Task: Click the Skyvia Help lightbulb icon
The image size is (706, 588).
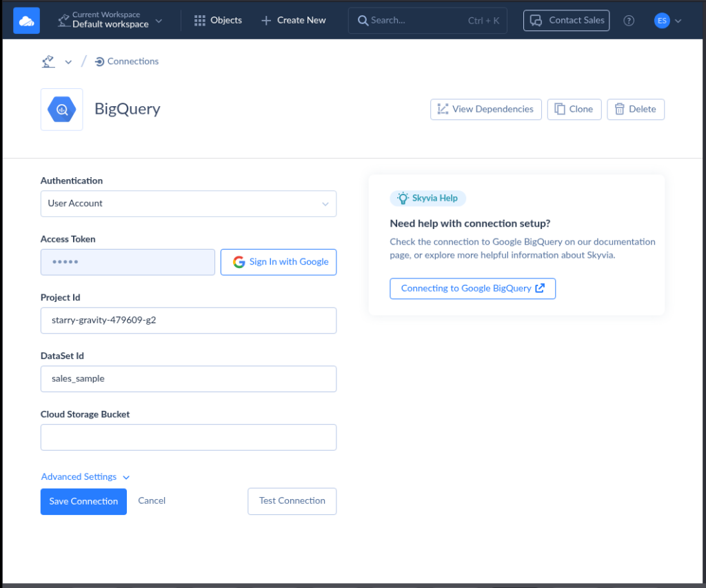Action: coord(403,198)
